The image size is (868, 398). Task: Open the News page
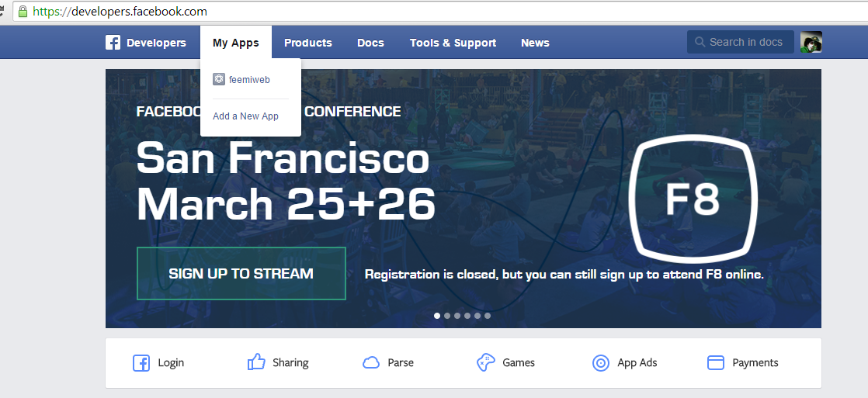click(x=535, y=43)
